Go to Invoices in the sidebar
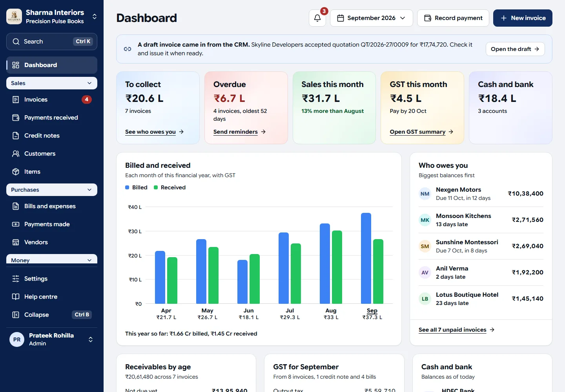 (52, 100)
